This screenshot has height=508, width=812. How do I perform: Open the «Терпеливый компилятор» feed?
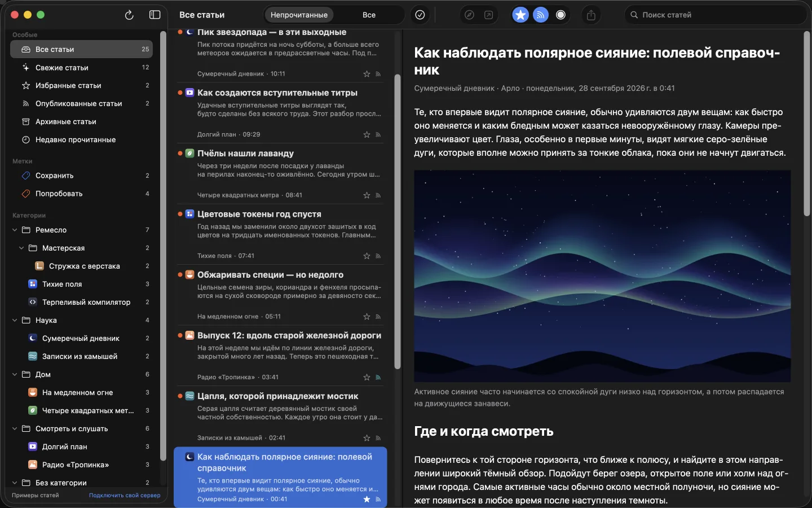81,302
